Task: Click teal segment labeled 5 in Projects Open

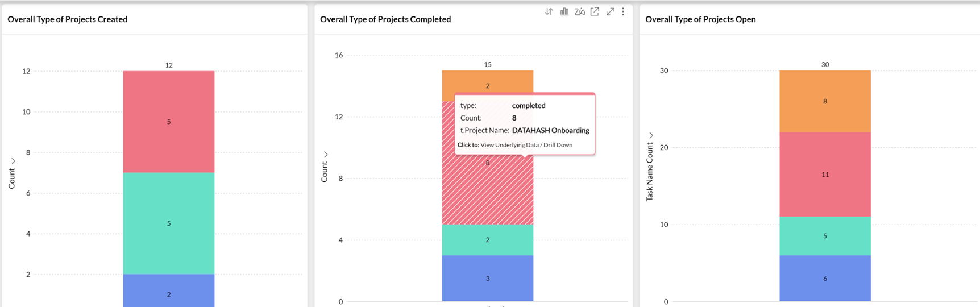Action: 825,236
